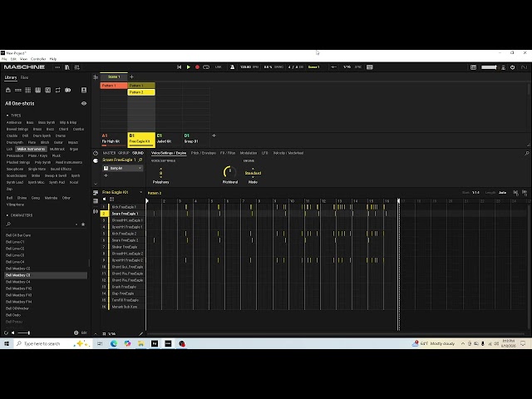This screenshot has height=399, width=532.
Task: Select the yellow Pattern 2 clip
Action: click(x=141, y=92)
